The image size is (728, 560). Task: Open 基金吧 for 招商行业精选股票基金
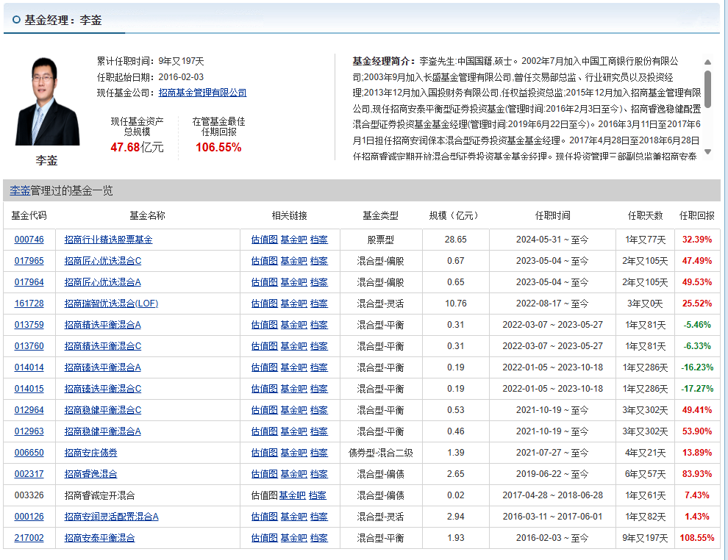(x=294, y=240)
